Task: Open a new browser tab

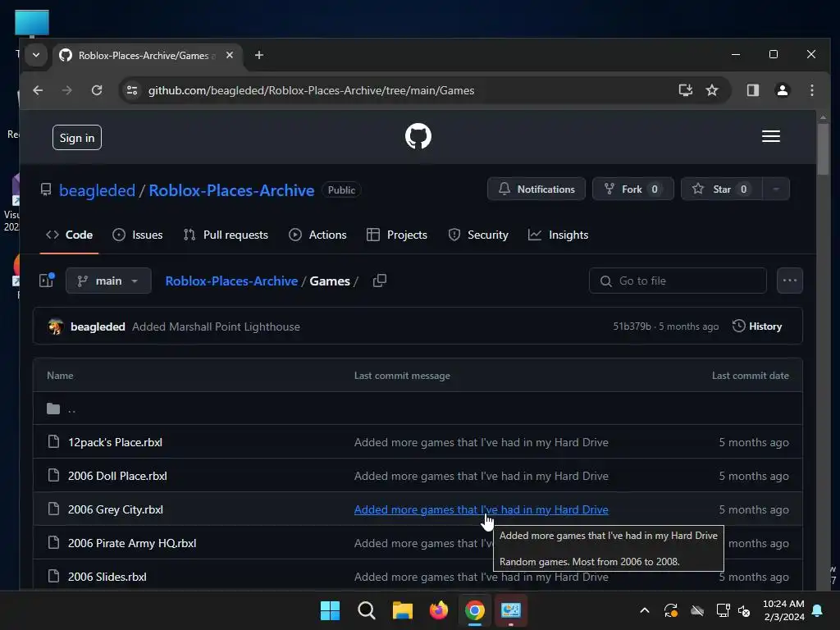Action: click(x=258, y=55)
